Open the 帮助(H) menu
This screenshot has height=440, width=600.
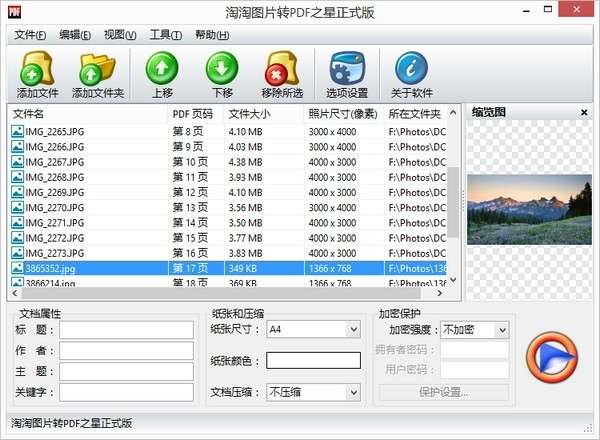click(x=212, y=35)
